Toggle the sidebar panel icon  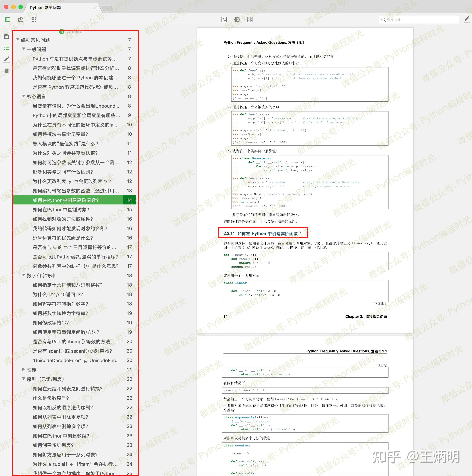click(x=8, y=19)
